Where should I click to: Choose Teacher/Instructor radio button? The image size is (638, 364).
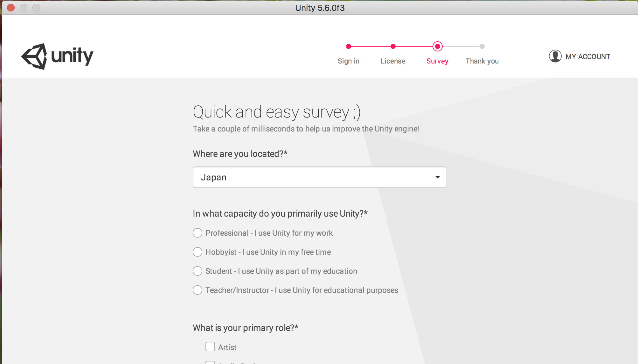198,290
